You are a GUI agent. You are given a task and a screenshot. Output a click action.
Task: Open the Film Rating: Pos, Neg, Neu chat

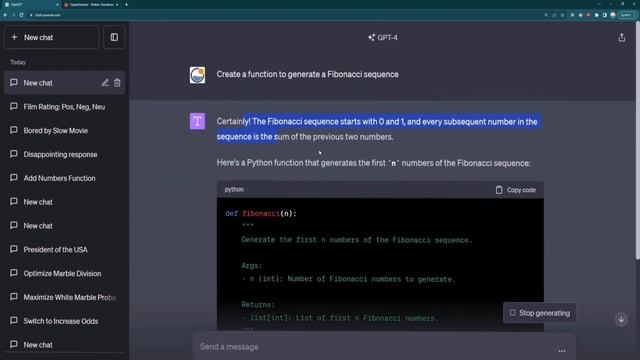click(x=64, y=107)
